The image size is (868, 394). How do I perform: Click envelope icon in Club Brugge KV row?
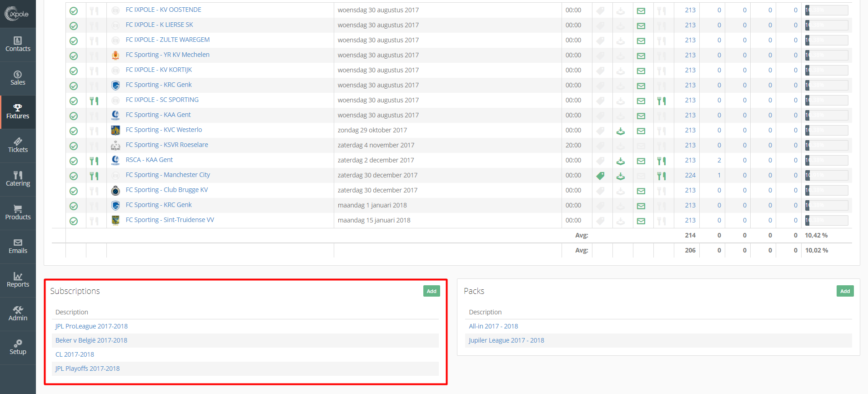pyautogui.click(x=641, y=191)
